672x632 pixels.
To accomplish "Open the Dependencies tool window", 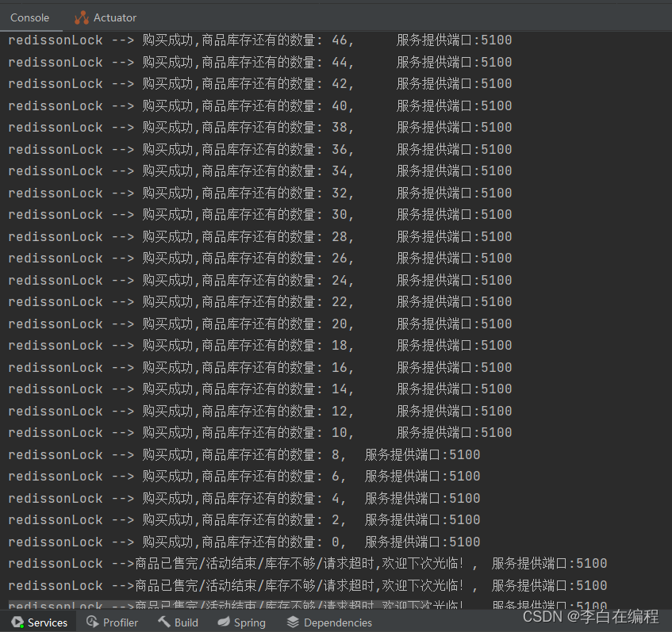I will click(x=329, y=622).
